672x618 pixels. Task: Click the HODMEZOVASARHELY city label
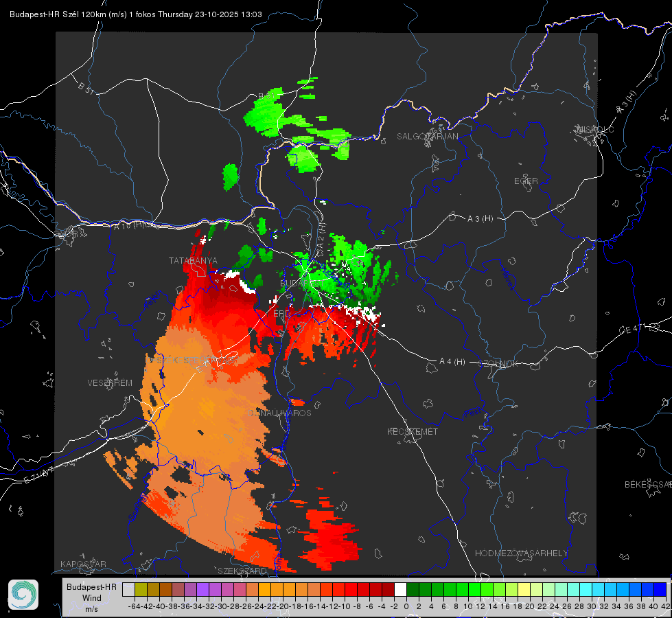(x=521, y=553)
